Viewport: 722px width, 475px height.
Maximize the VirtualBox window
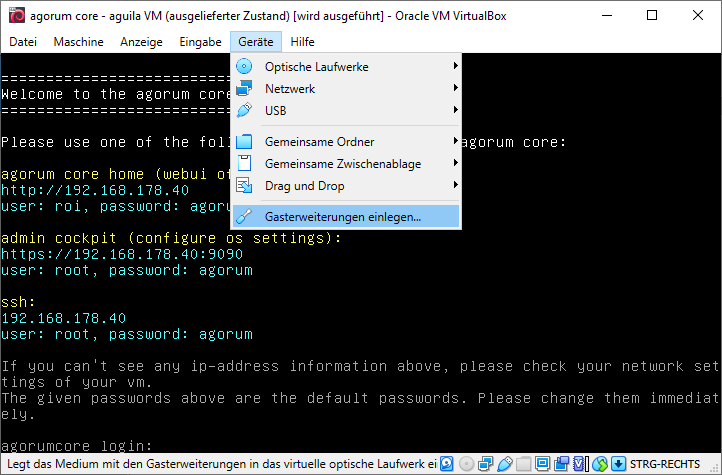[x=652, y=15]
